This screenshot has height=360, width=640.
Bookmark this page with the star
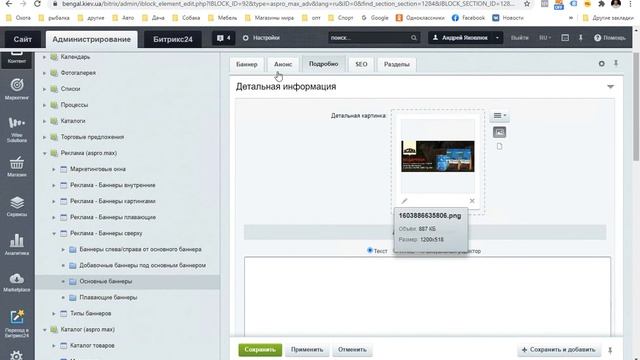pos(527,4)
